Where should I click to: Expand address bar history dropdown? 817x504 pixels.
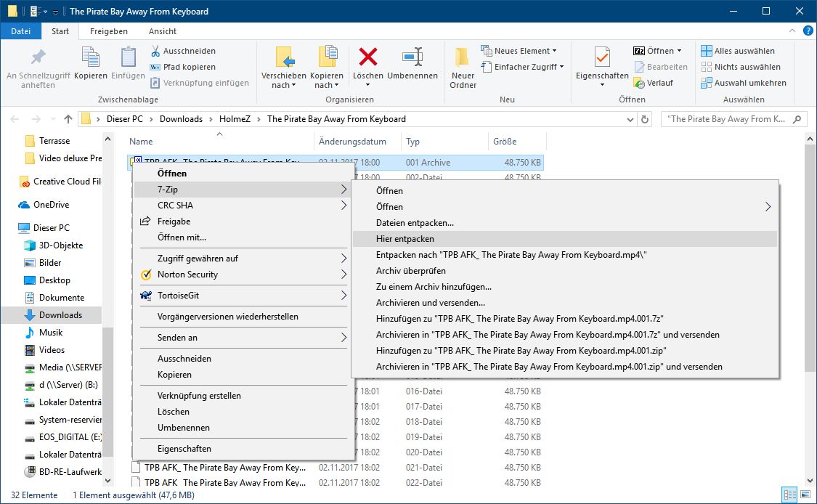tap(630, 119)
